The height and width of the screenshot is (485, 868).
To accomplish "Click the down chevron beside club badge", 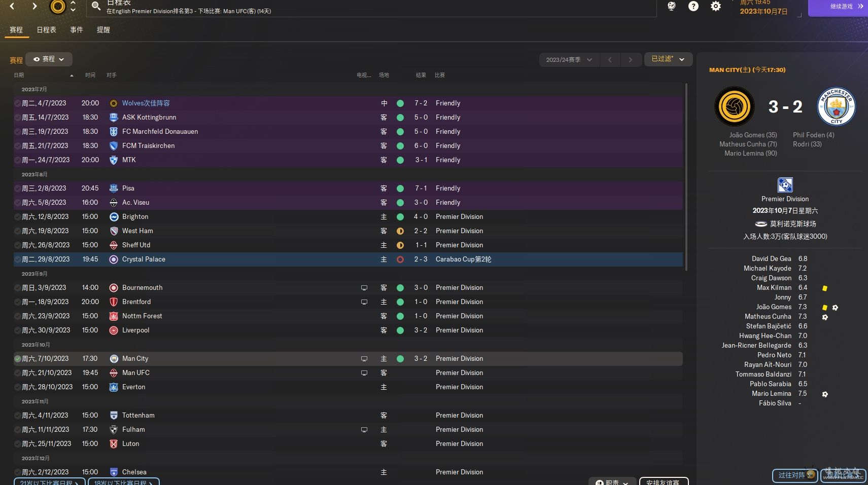I will pos(73,10).
